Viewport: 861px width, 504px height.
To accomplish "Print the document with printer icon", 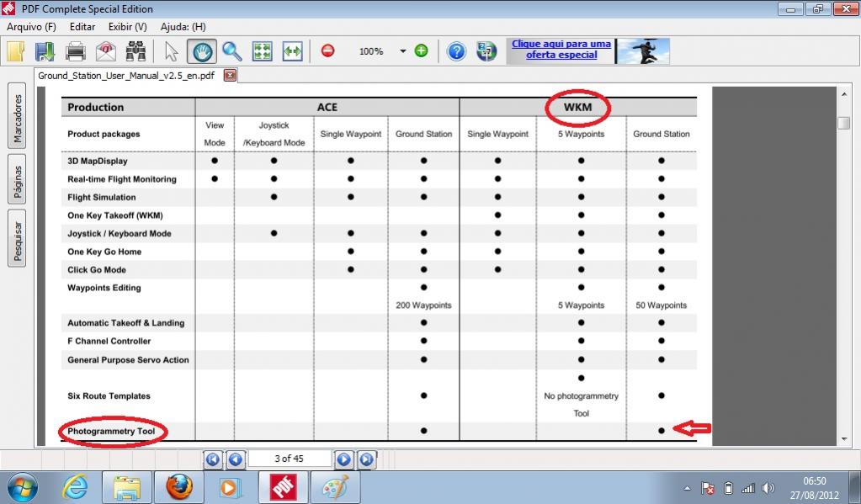I will click(x=76, y=51).
